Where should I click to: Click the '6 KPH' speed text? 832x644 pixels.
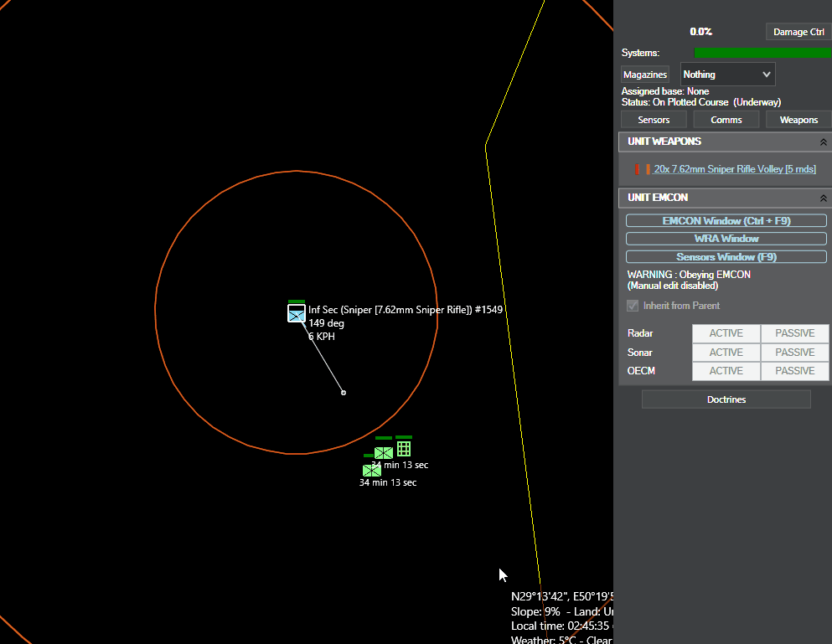322,337
